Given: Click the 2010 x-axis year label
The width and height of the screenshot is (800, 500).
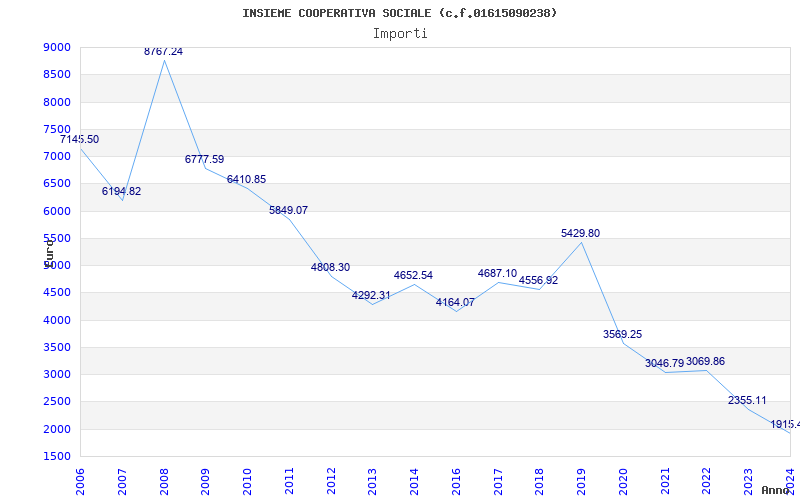Looking at the screenshot, I should coord(247,482).
